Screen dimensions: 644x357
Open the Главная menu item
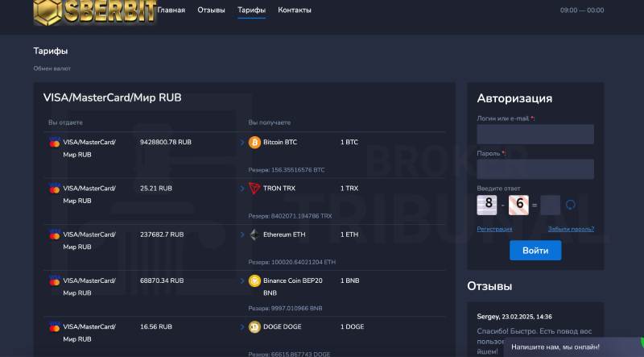pyautogui.click(x=171, y=10)
